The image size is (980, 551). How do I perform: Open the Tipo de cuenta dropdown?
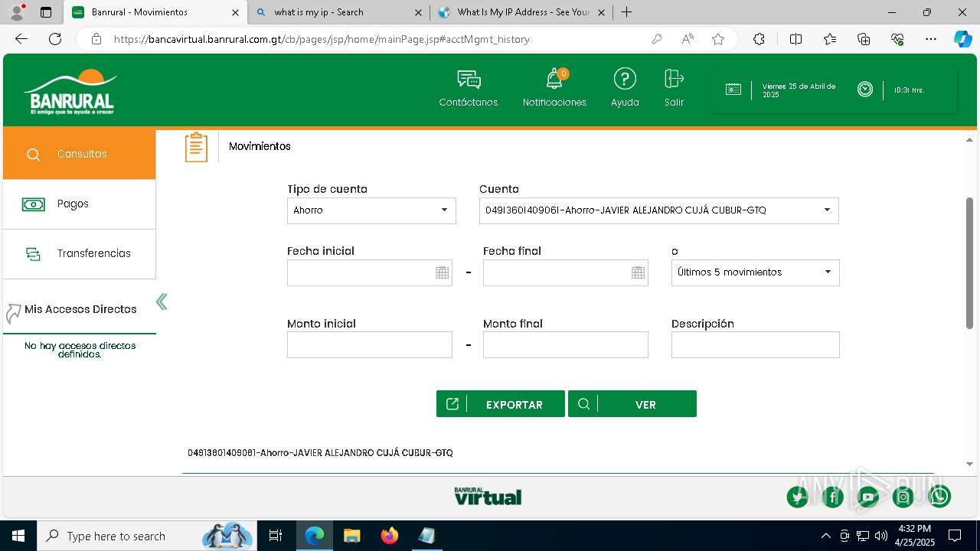click(371, 210)
